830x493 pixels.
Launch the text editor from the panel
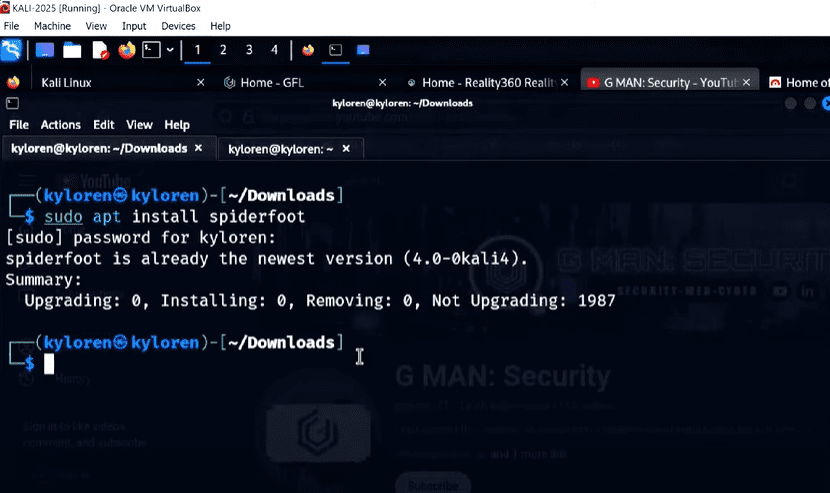[x=99, y=50]
